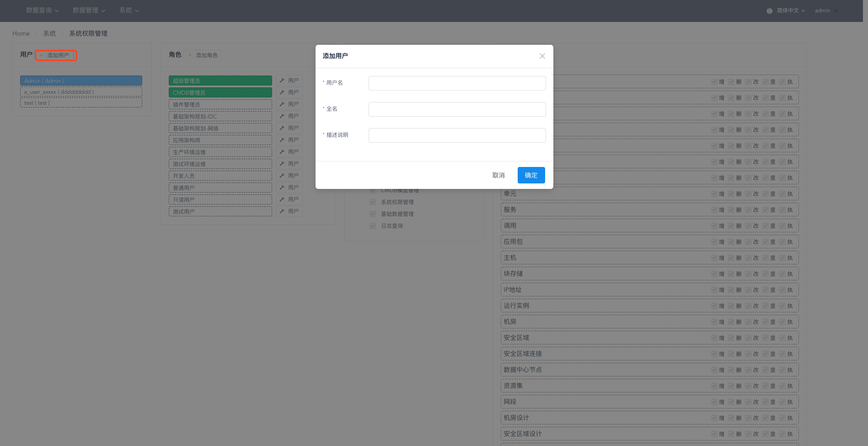Select test ( test ) user row
The height and width of the screenshot is (446, 868).
tap(81, 103)
